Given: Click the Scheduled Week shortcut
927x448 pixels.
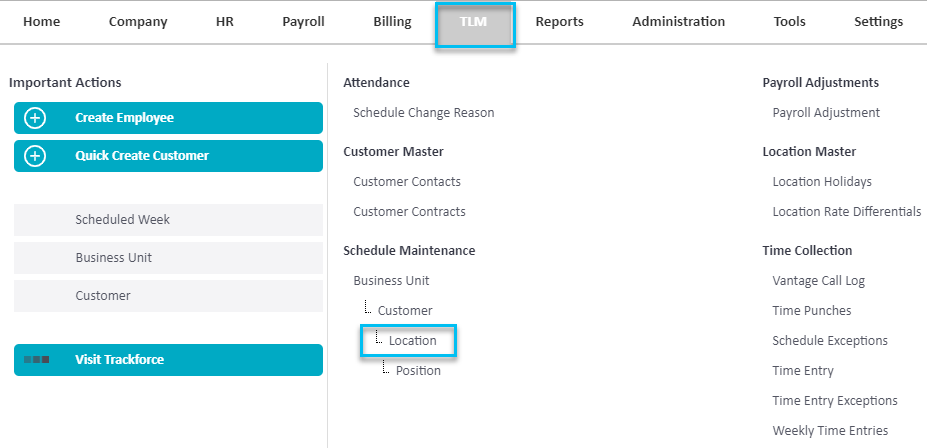Looking at the screenshot, I should (168, 220).
